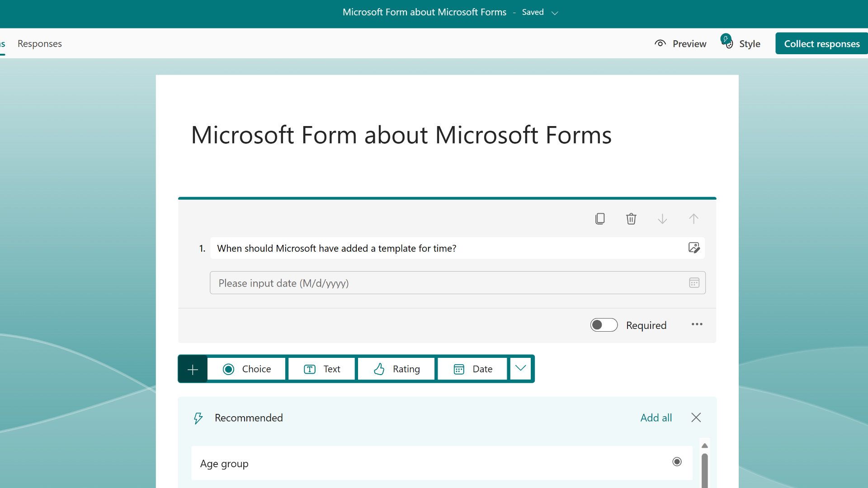Click the Preview eye icon
This screenshot has width=868, height=488.
click(x=660, y=43)
